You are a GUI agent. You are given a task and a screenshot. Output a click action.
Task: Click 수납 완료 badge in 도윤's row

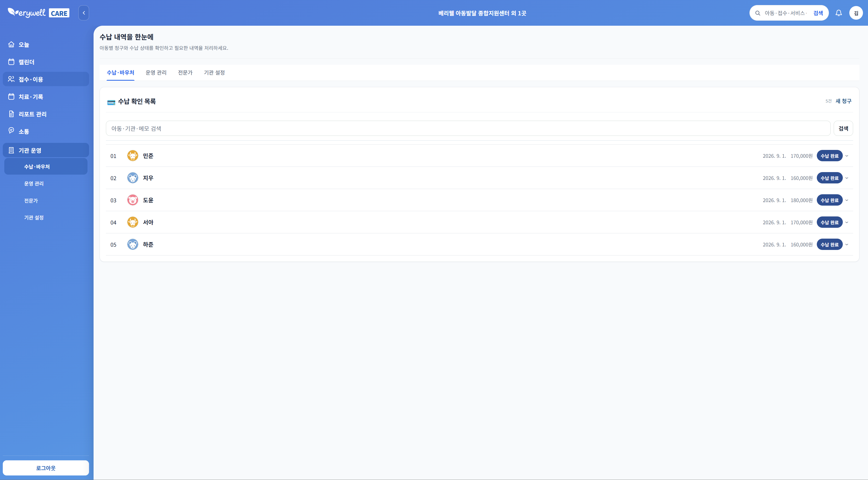point(829,200)
